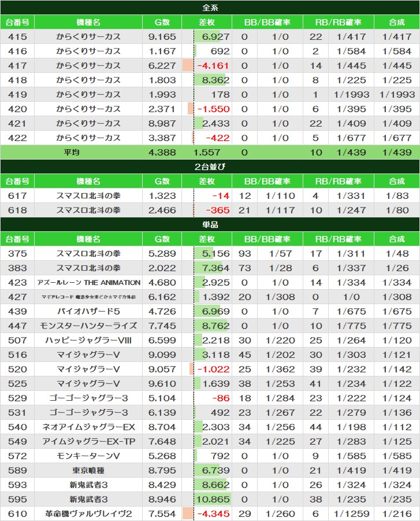Select machine number 383
This screenshot has height=521, width=420.
(17, 268)
